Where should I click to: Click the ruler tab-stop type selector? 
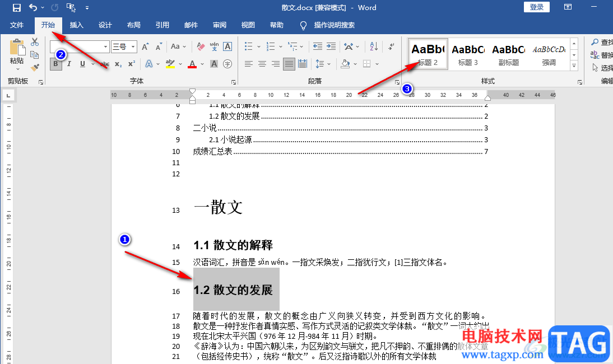(8, 95)
